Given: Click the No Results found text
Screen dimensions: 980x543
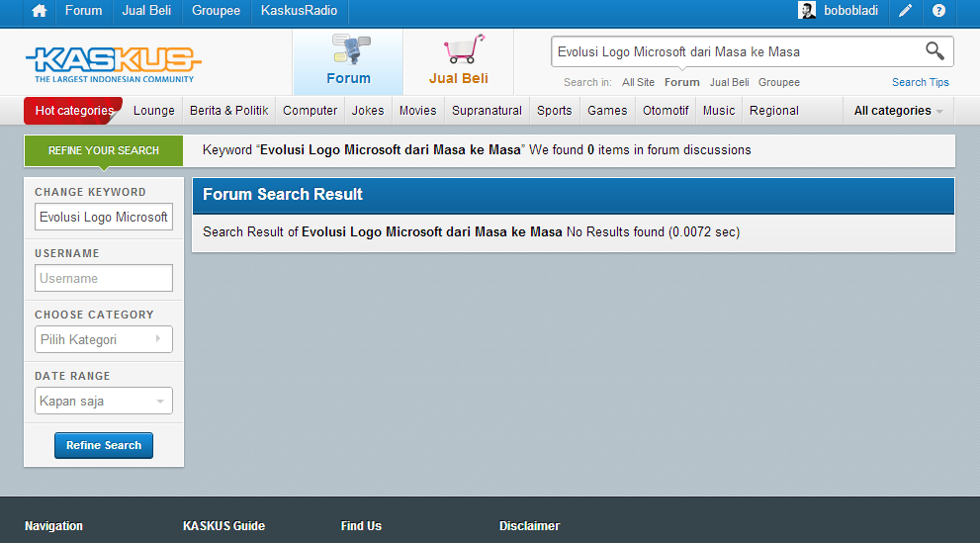Looking at the screenshot, I should (x=615, y=231).
